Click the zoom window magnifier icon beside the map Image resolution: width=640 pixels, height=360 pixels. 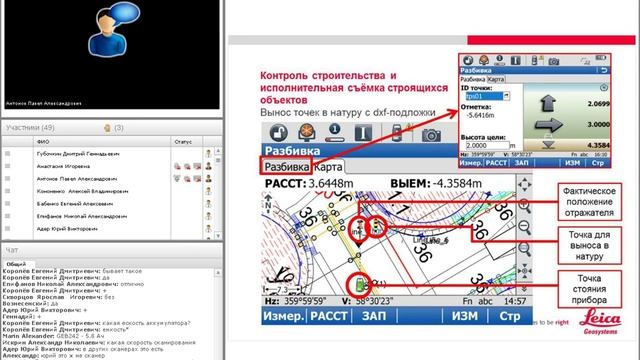[524, 249]
